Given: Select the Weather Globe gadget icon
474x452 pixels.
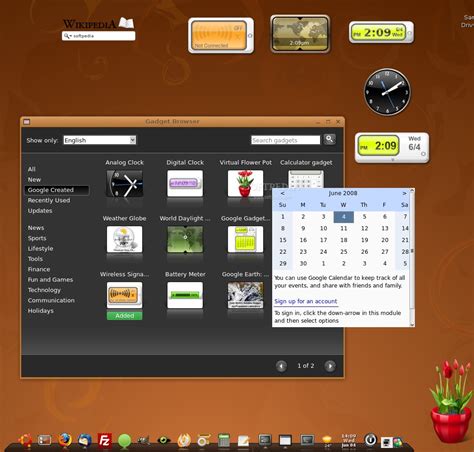Looking at the screenshot, I should (124, 239).
